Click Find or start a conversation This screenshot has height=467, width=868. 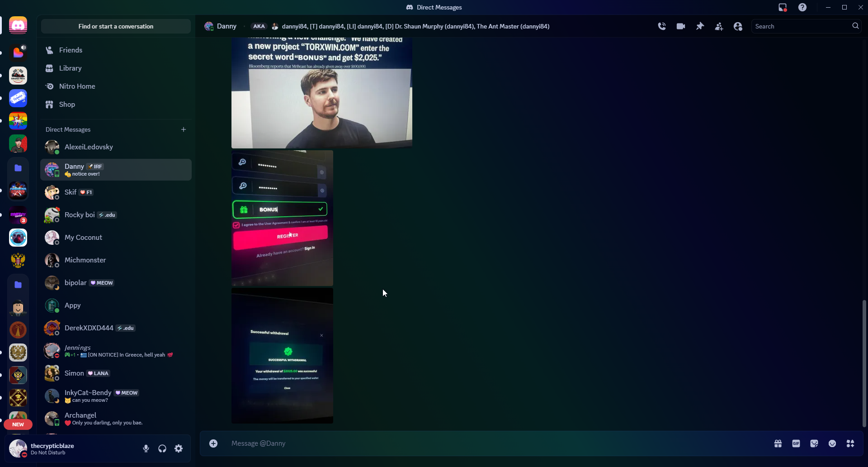point(116,26)
